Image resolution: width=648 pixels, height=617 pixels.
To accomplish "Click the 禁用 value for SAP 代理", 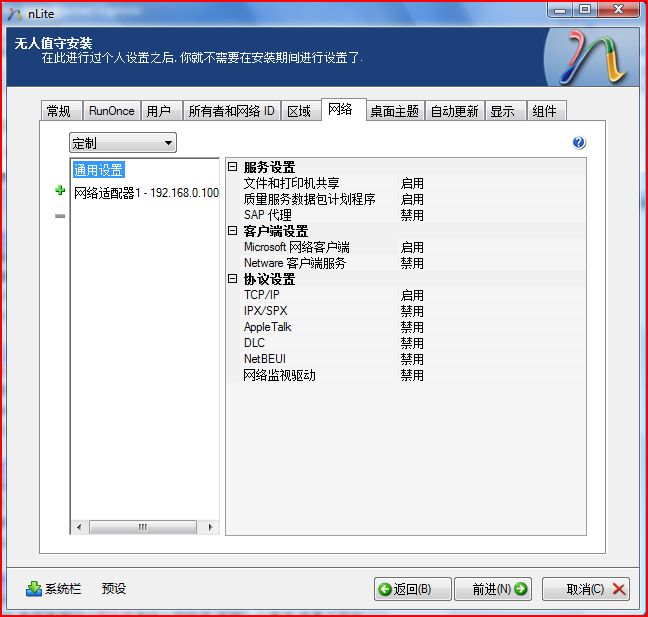I will 412,215.
